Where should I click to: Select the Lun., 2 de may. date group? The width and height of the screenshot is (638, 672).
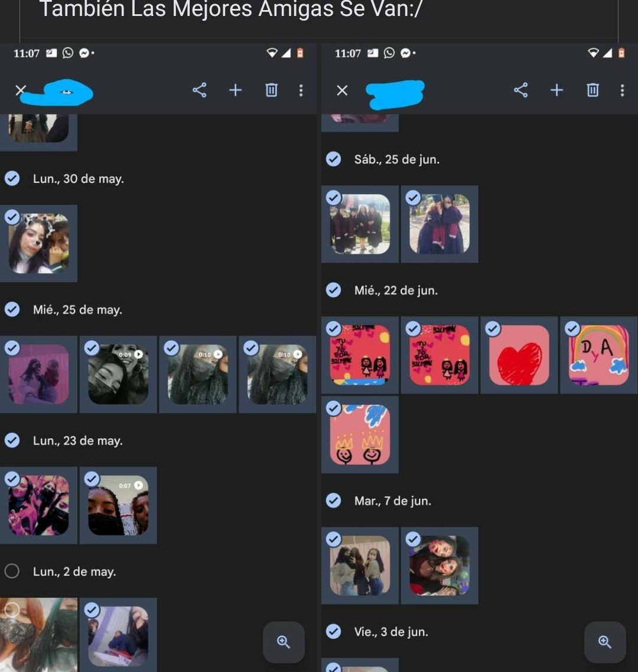(x=12, y=571)
